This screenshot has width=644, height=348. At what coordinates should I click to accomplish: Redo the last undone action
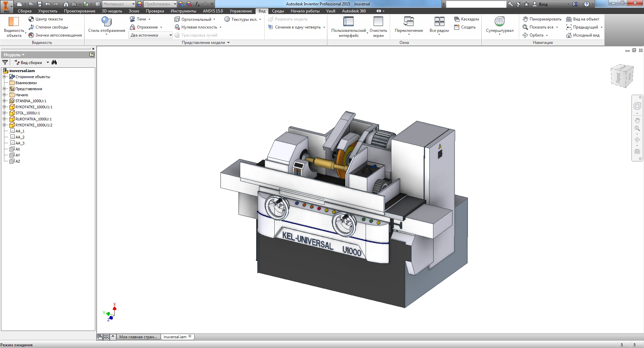(x=56, y=4)
